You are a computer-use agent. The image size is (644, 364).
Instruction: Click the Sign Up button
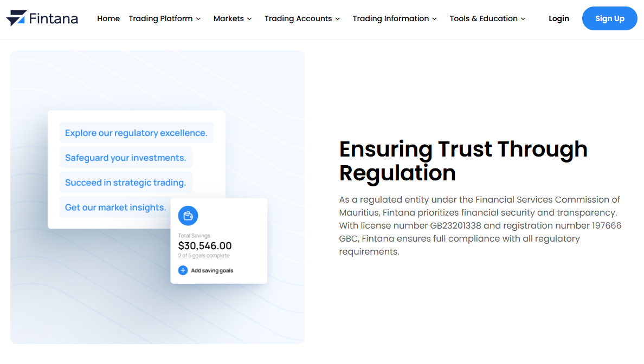609,18
